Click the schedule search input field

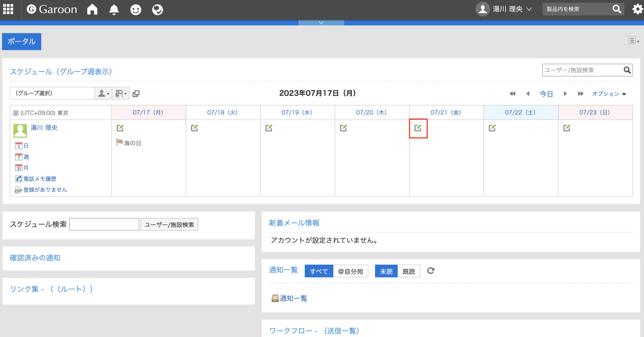click(104, 224)
